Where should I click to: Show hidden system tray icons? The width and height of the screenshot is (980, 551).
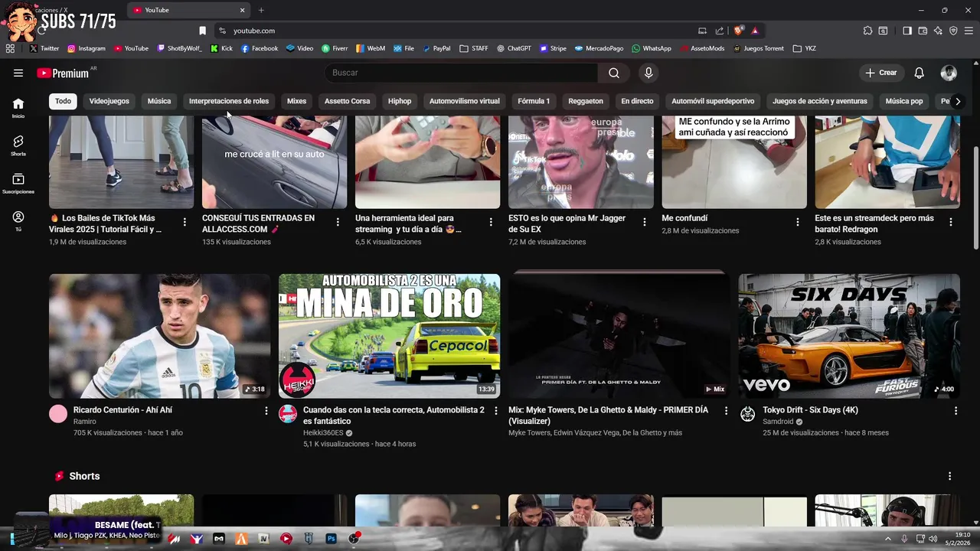point(888,539)
